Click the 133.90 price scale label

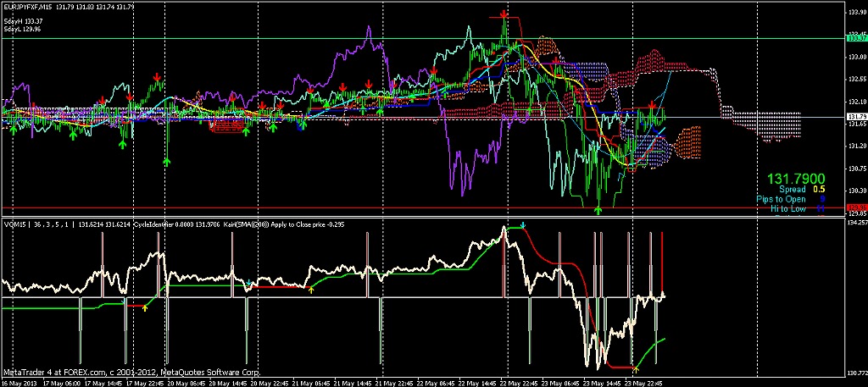[856, 12]
